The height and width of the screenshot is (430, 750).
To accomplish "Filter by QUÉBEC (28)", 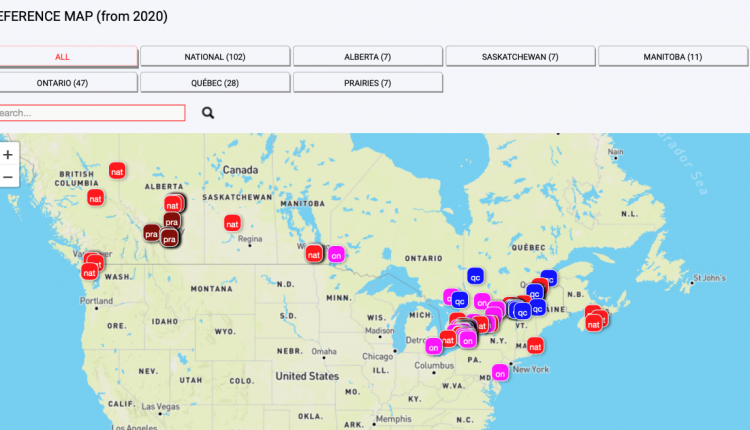I will pos(215,83).
